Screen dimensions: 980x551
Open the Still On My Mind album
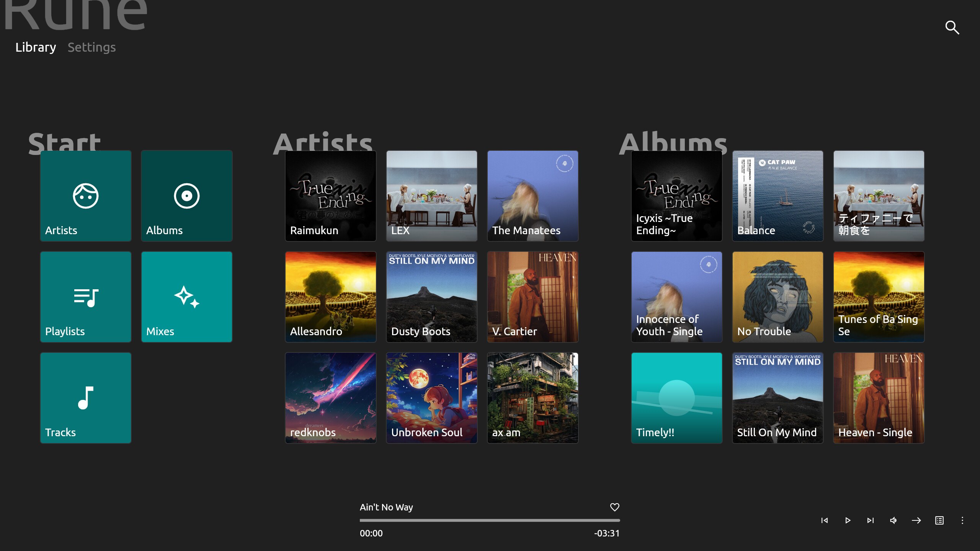[777, 398]
